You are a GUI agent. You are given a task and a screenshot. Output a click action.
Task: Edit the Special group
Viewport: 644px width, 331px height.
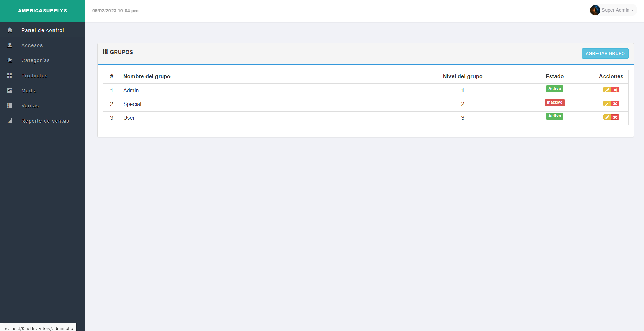click(607, 104)
